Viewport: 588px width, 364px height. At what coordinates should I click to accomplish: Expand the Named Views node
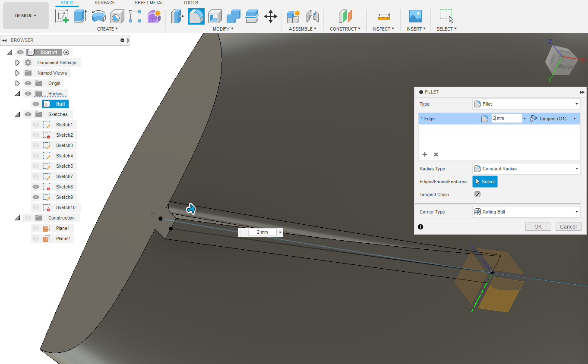tap(18, 73)
